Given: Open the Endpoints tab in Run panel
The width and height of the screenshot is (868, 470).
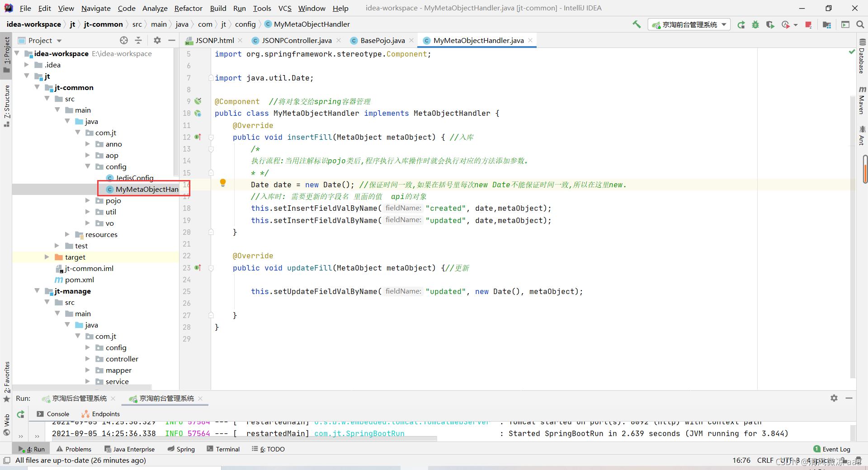Looking at the screenshot, I should (101, 414).
